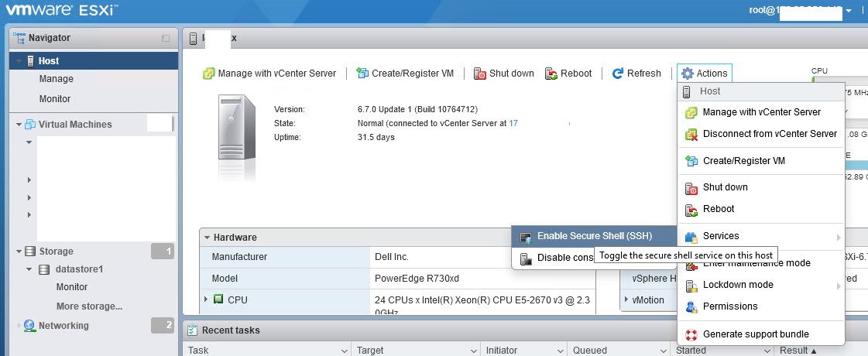Viewport: 868px width, 356px height.
Task: Click the Generate support bundle lifebuoy icon
Action: [691, 334]
